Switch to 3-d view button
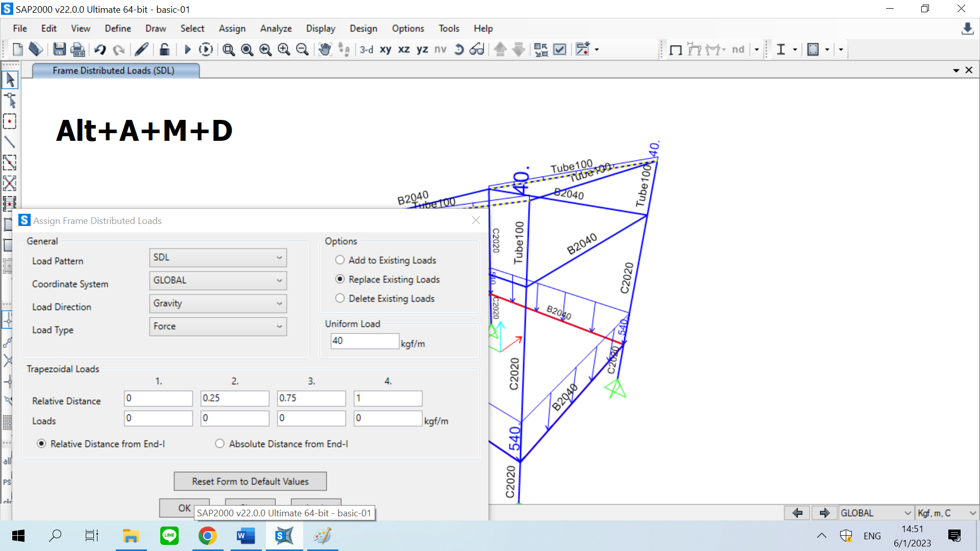This screenshot has width=980, height=551. tap(366, 49)
